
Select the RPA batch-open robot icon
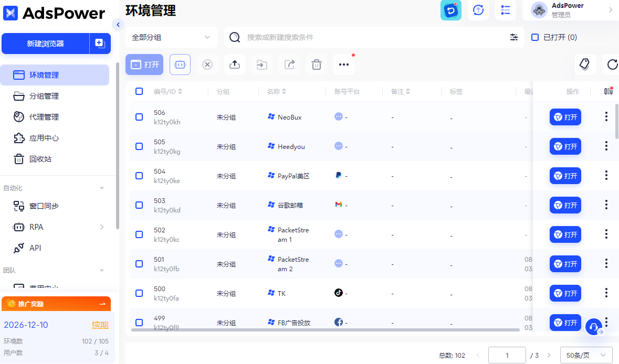180,65
